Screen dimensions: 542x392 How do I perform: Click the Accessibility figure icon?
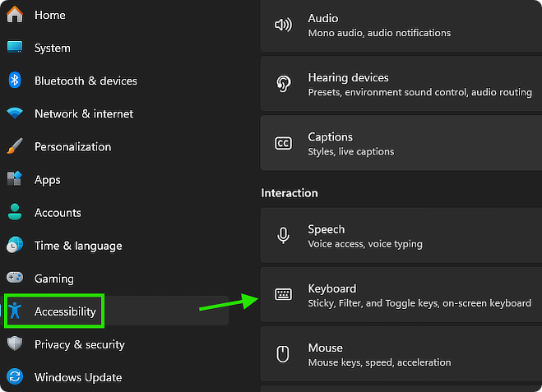click(x=15, y=311)
